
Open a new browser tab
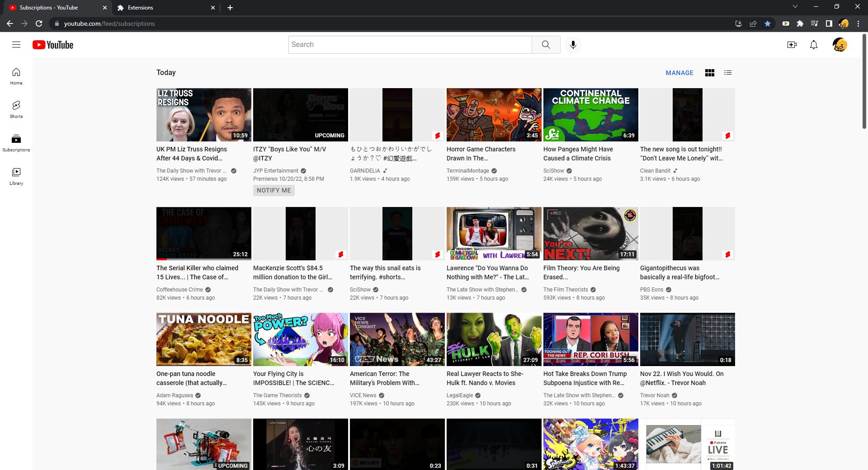(230, 8)
